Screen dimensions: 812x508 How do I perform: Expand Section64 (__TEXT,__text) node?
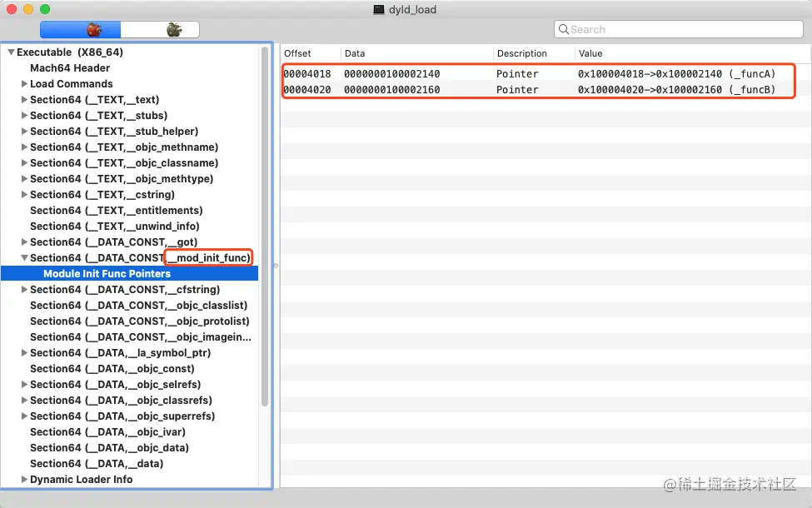click(24, 99)
